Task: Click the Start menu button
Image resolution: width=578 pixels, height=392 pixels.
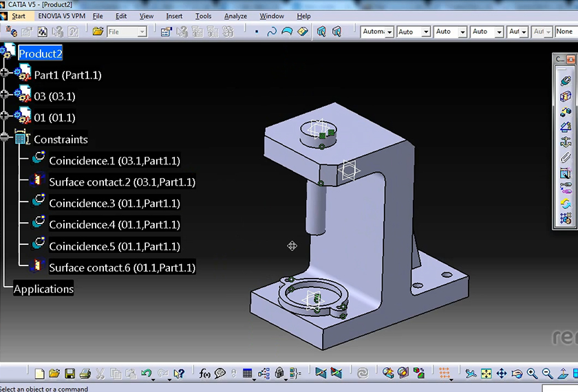Action: click(19, 16)
